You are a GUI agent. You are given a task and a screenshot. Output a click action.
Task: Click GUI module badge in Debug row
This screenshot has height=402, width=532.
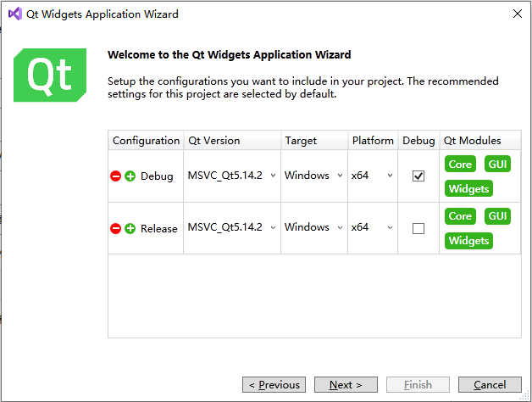pyautogui.click(x=497, y=165)
